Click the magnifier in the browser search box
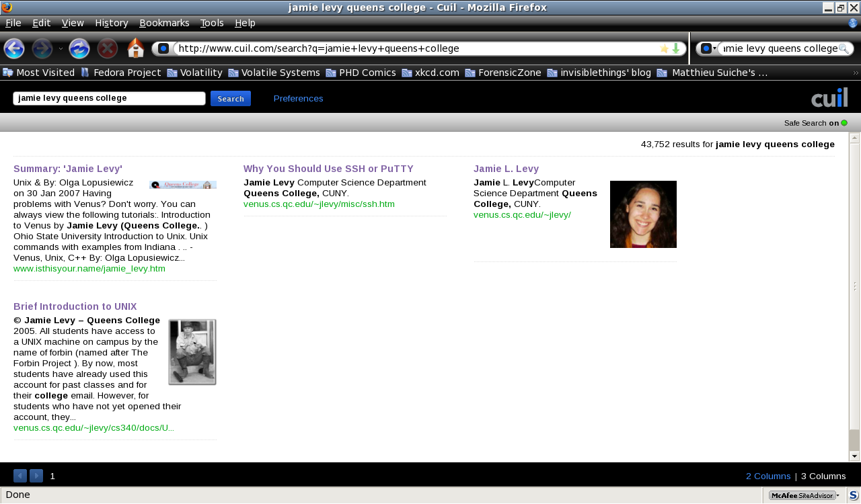The width and height of the screenshot is (861, 504). [844, 48]
